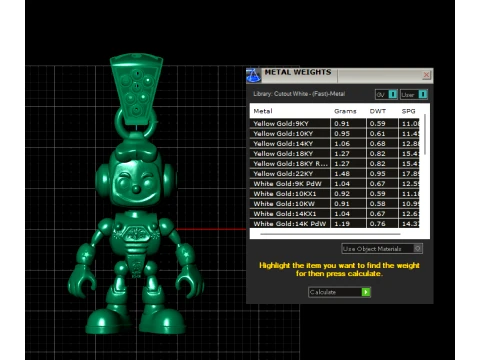Click the SPG value for Yellow Gold:22KY
Image resolution: width=480 pixels, height=360 pixels.
pyautogui.click(x=410, y=174)
